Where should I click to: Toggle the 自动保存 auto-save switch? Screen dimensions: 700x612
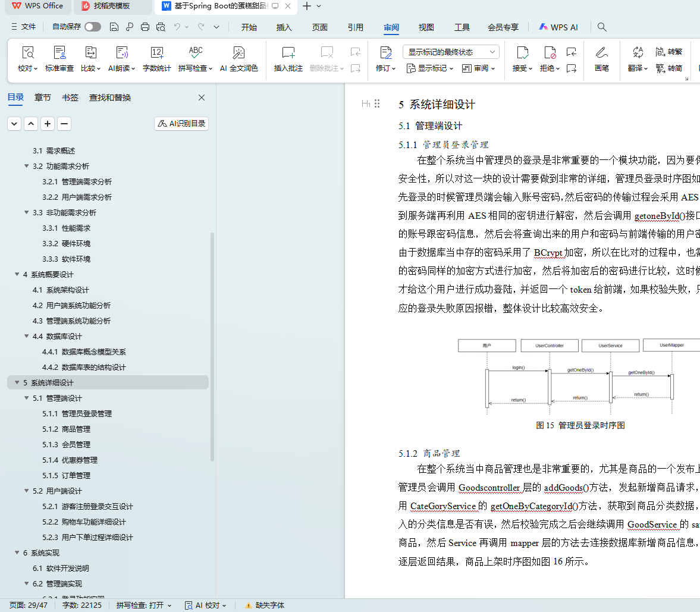click(92, 27)
